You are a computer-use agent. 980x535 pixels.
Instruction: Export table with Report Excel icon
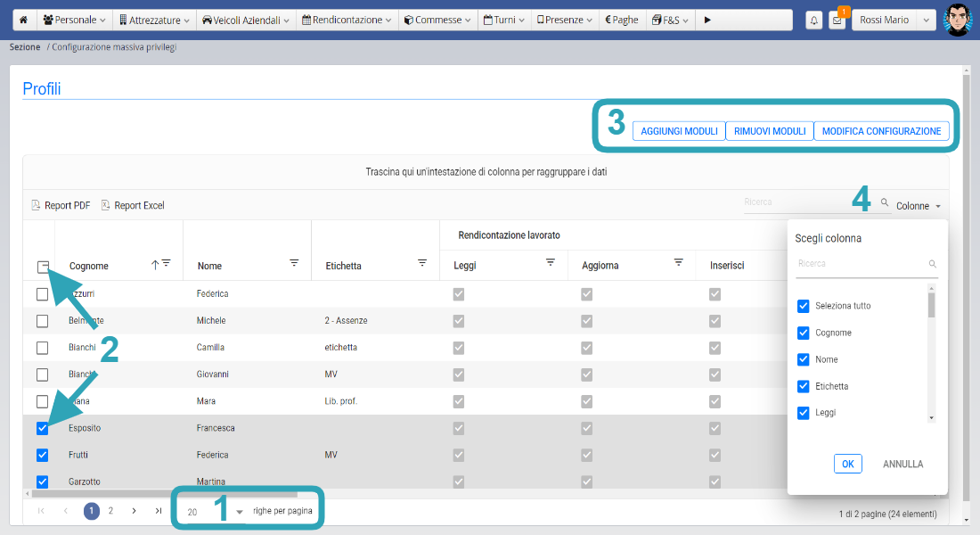(x=105, y=205)
